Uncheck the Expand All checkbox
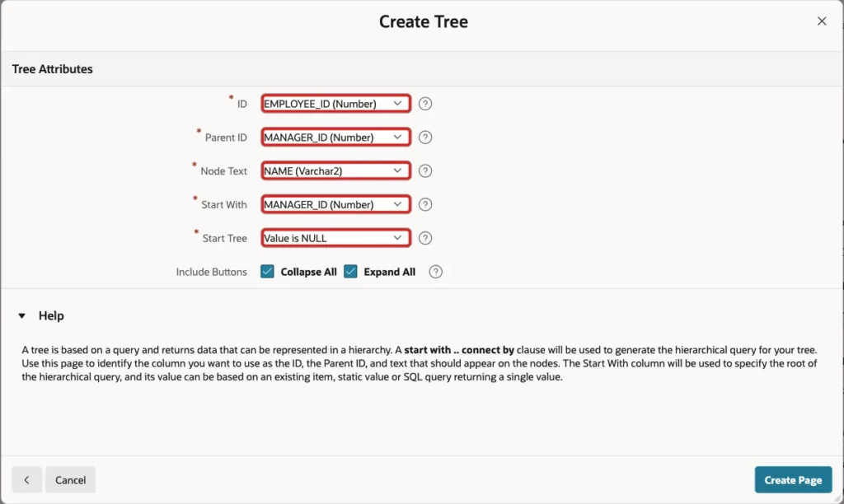Screen dimensions: 844x504 click(x=350, y=271)
